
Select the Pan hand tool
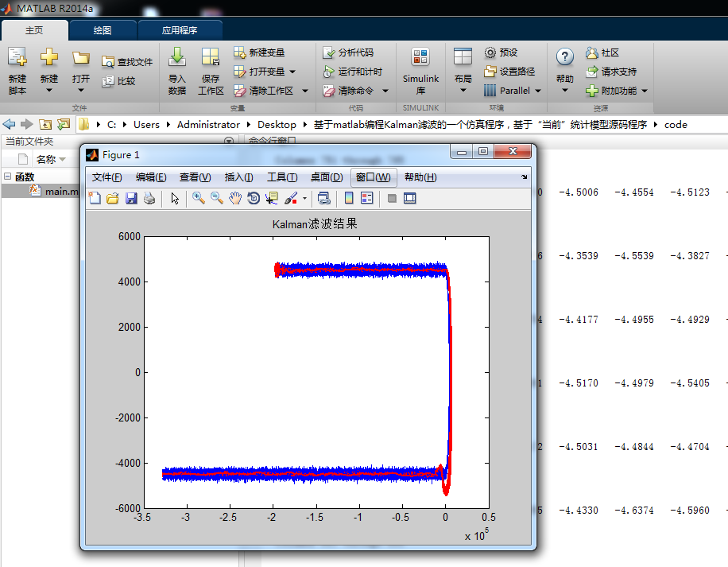235,198
